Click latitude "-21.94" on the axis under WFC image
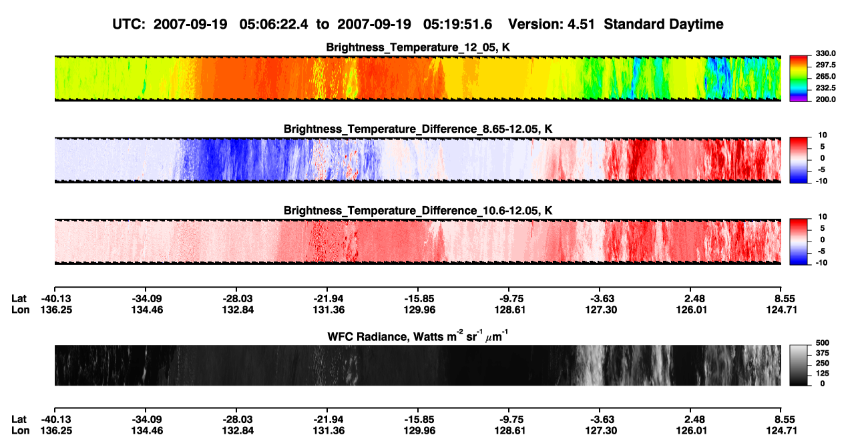This screenshot has height=445, width=868. (327, 419)
